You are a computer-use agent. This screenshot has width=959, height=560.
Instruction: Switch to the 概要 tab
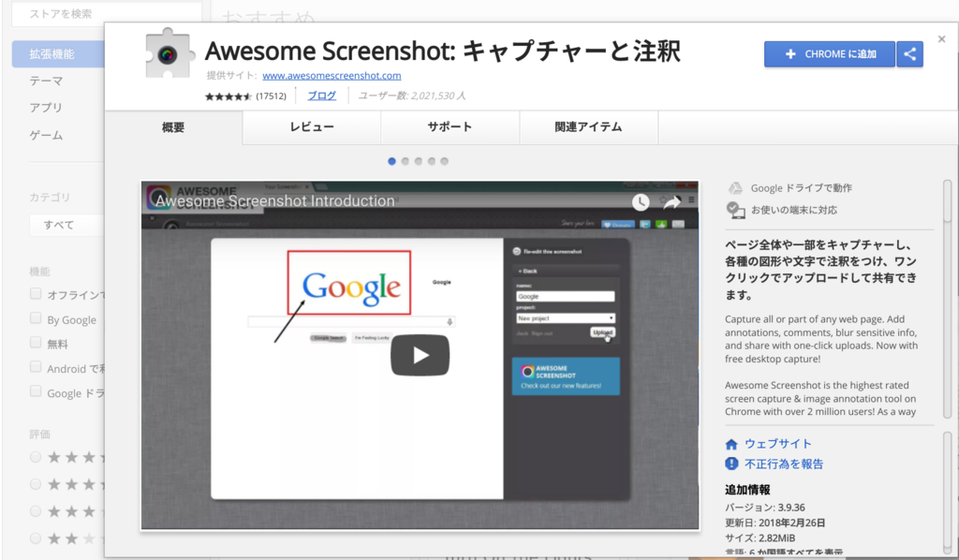[x=173, y=127]
